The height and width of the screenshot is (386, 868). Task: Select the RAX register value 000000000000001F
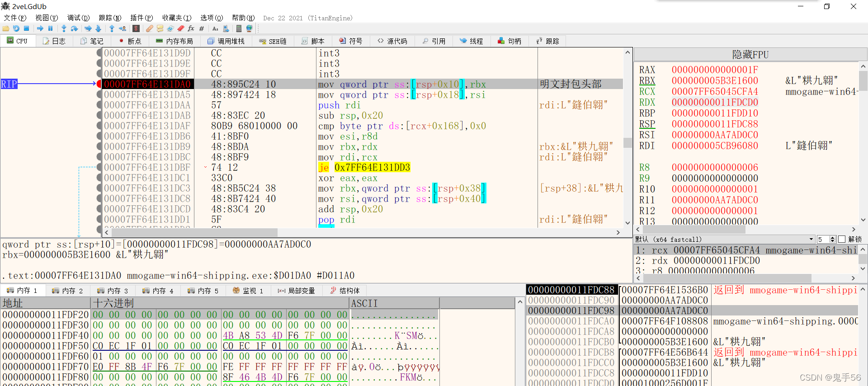coord(715,70)
